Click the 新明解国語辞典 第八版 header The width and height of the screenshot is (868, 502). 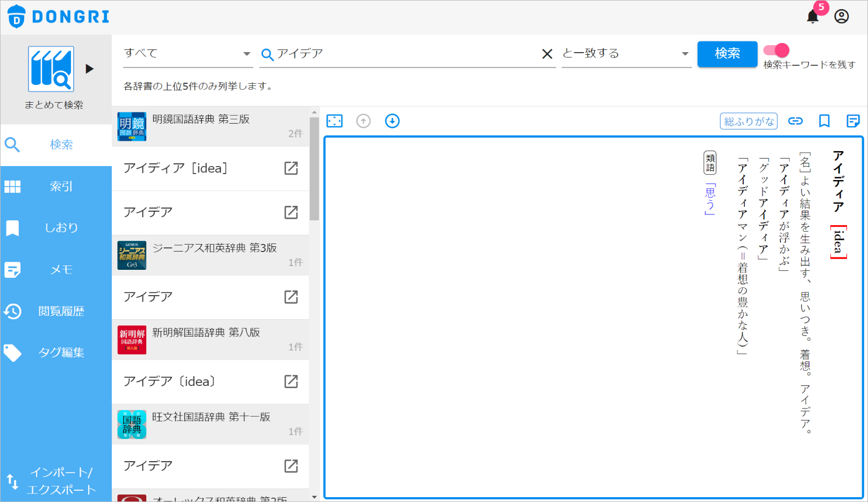tap(210, 340)
